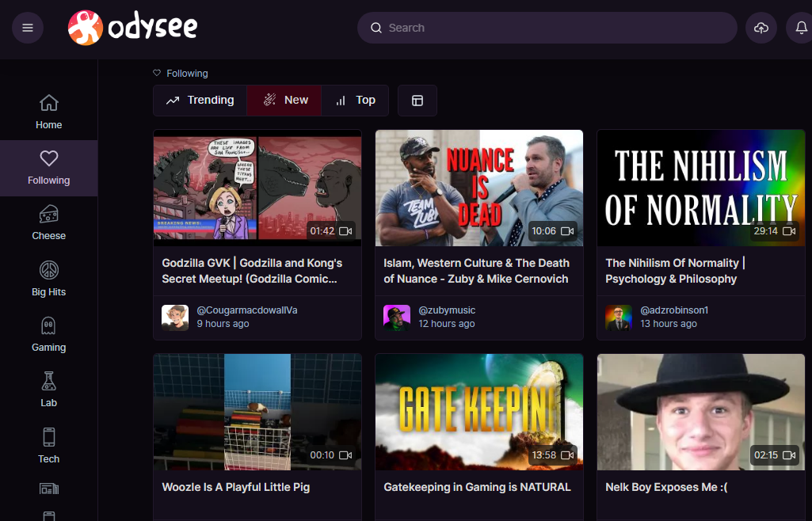
Task: Click the 13:58 duration badge
Action: tap(552, 454)
